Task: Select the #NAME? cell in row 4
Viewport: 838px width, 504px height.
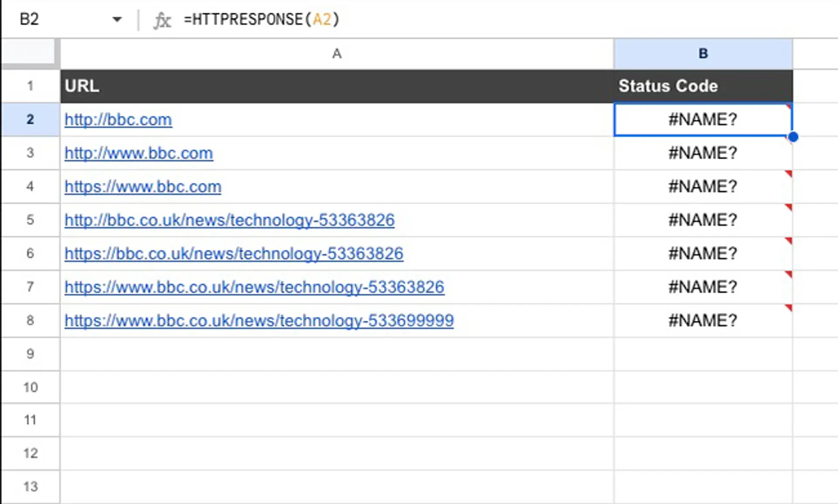Action: pos(703,187)
